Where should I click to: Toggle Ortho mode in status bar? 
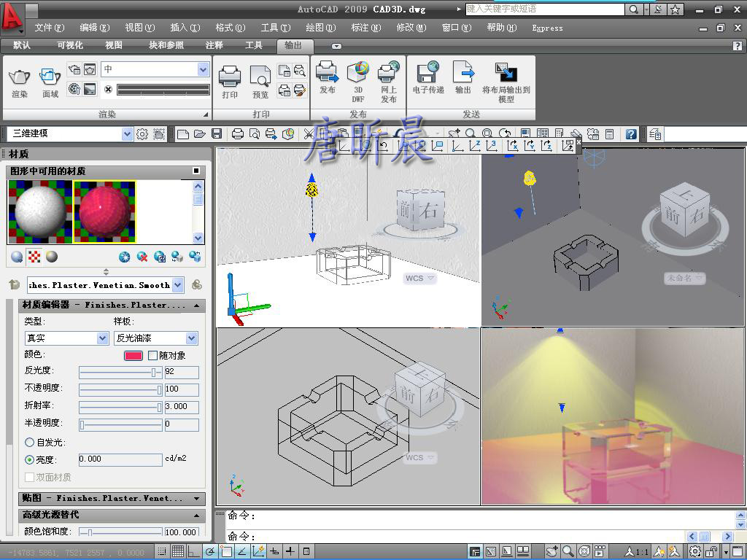pos(193,551)
